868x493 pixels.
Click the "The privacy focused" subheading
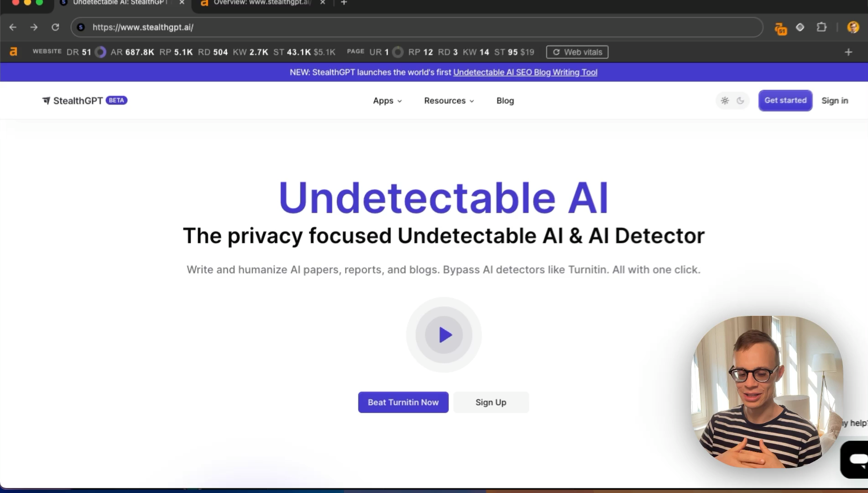point(444,236)
